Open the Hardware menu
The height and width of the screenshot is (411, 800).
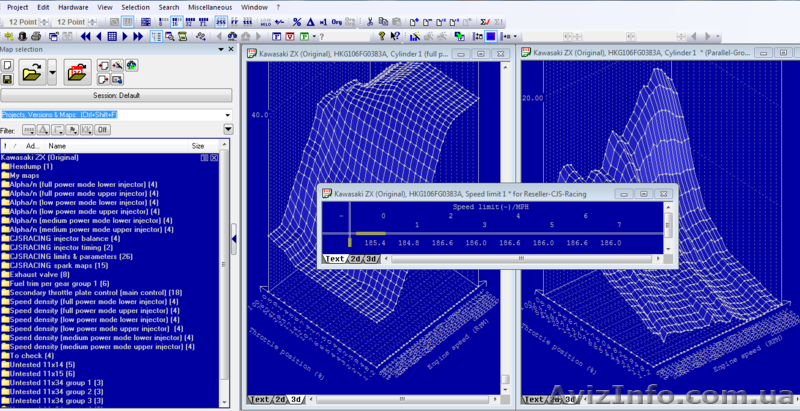[x=73, y=6]
